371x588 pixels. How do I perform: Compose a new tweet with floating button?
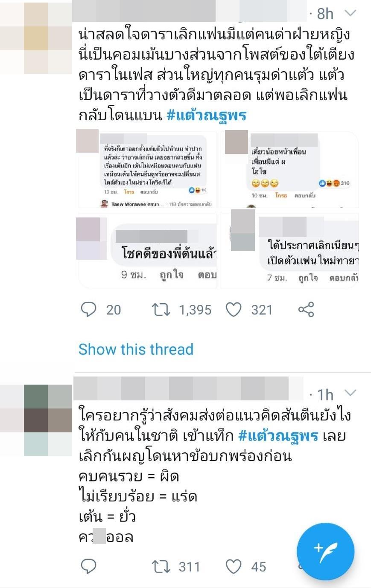pyautogui.click(x=326, y=552)
